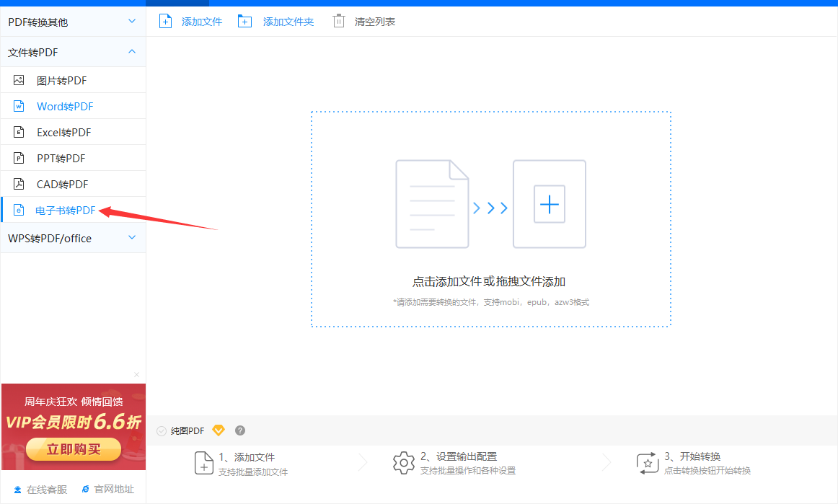Screen dimensions: 838x504
Task: Open the WPS转PDF/office category header
Action: pyautogui.click(x=74, y=238)
